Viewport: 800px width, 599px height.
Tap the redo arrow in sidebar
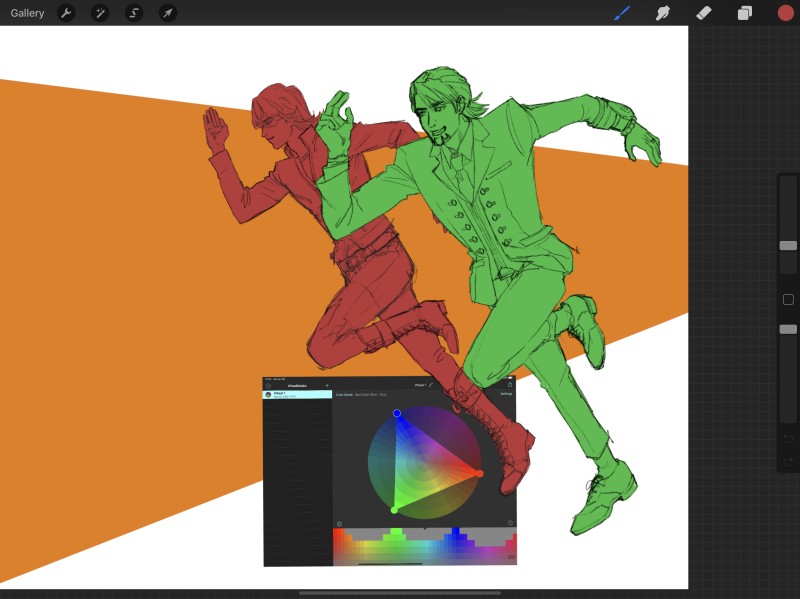788,460
